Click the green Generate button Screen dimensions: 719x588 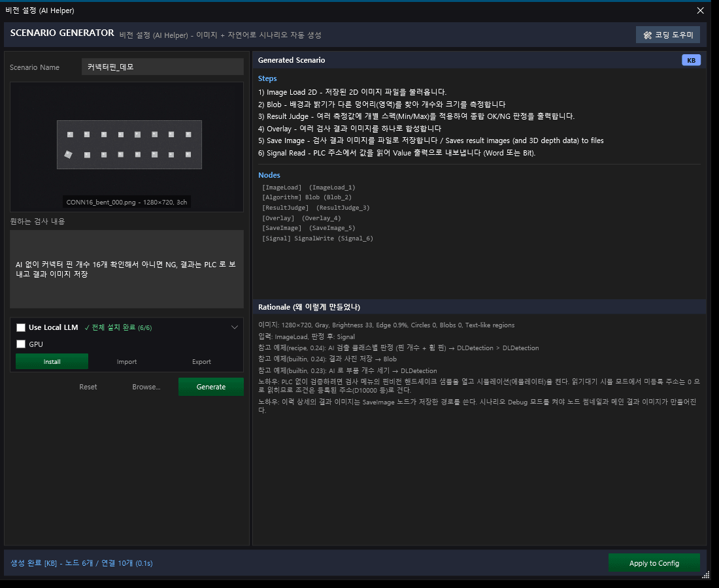coord(211,387)
